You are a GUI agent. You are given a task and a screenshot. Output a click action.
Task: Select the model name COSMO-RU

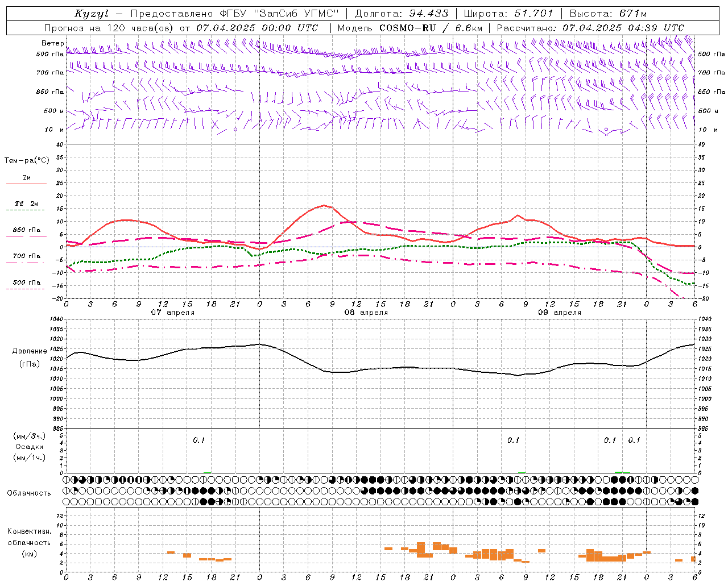(408, 28)
